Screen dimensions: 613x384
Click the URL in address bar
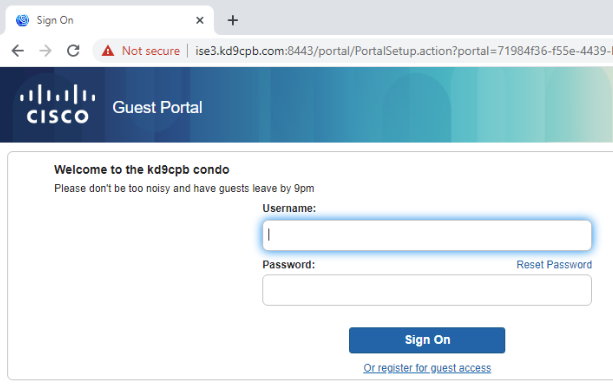click(x=403, y=51)
